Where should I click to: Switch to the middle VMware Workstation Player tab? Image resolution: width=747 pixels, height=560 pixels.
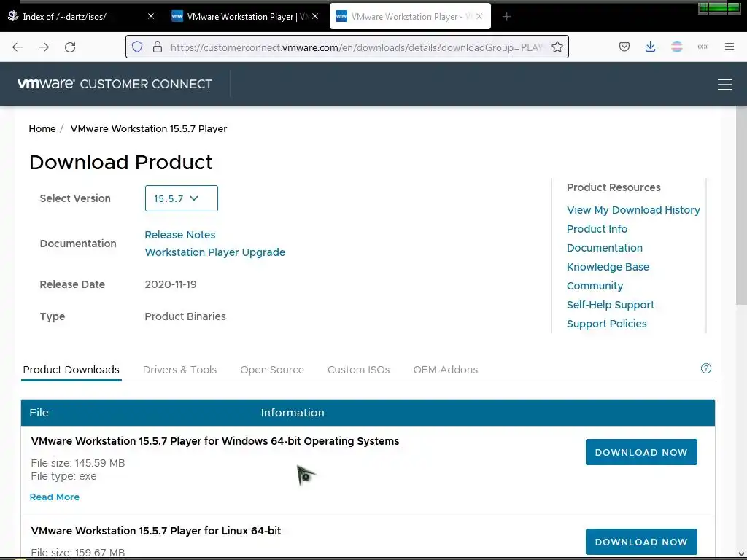(x=245, y=16)
